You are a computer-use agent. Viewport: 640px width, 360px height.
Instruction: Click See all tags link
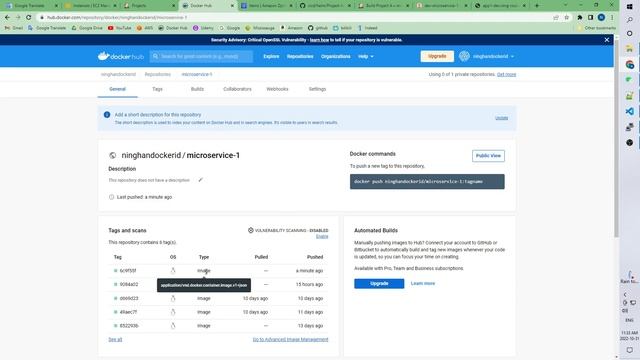coord(115,340)
